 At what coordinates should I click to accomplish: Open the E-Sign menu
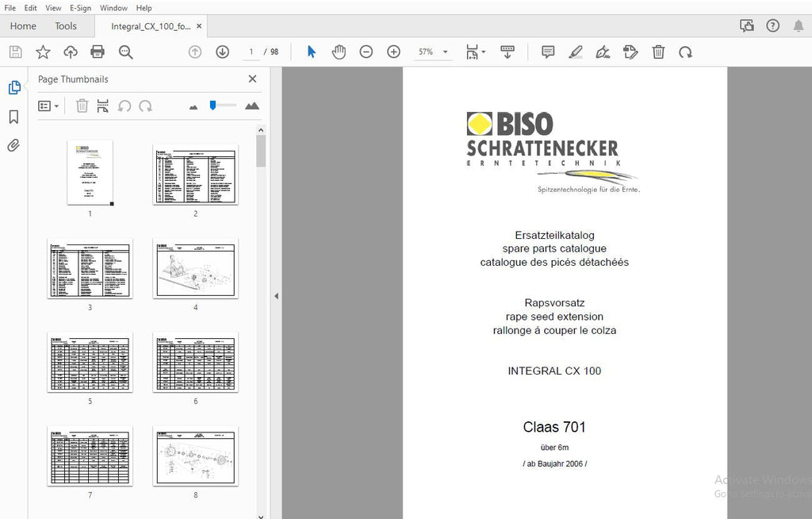80,8
